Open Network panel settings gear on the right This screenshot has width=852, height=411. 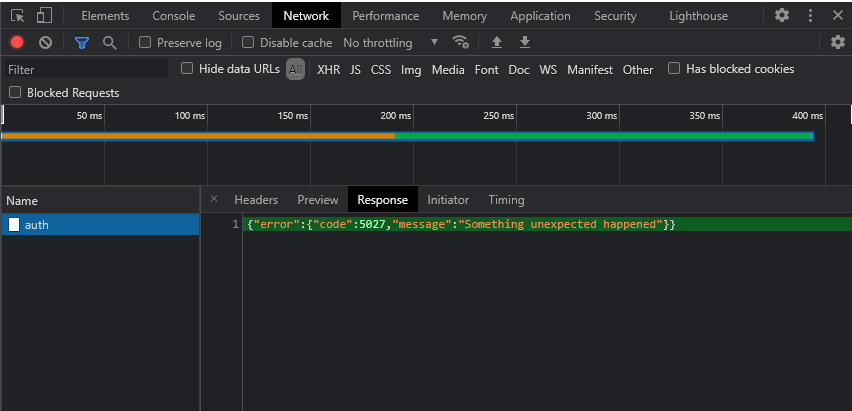coord(838,42)
